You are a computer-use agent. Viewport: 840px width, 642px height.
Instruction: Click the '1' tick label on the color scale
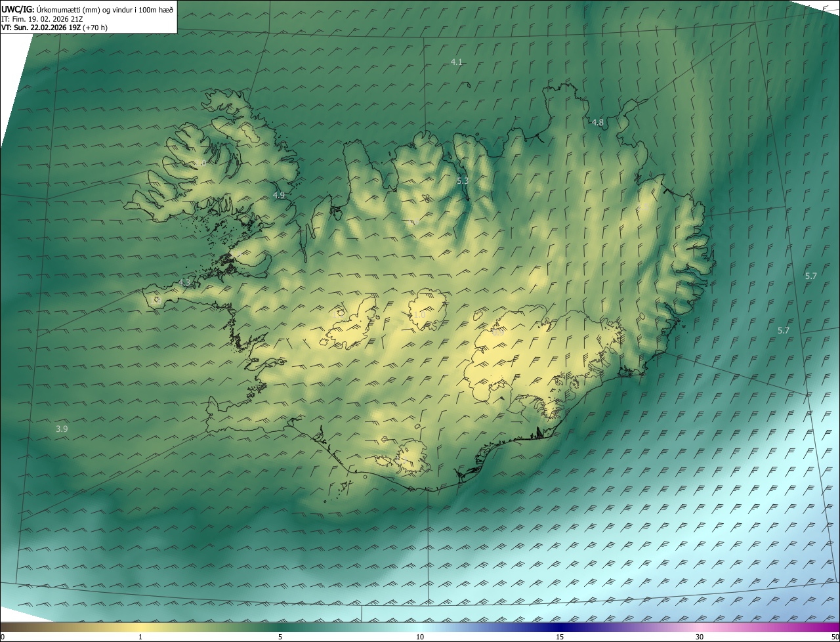click(140, 637)
